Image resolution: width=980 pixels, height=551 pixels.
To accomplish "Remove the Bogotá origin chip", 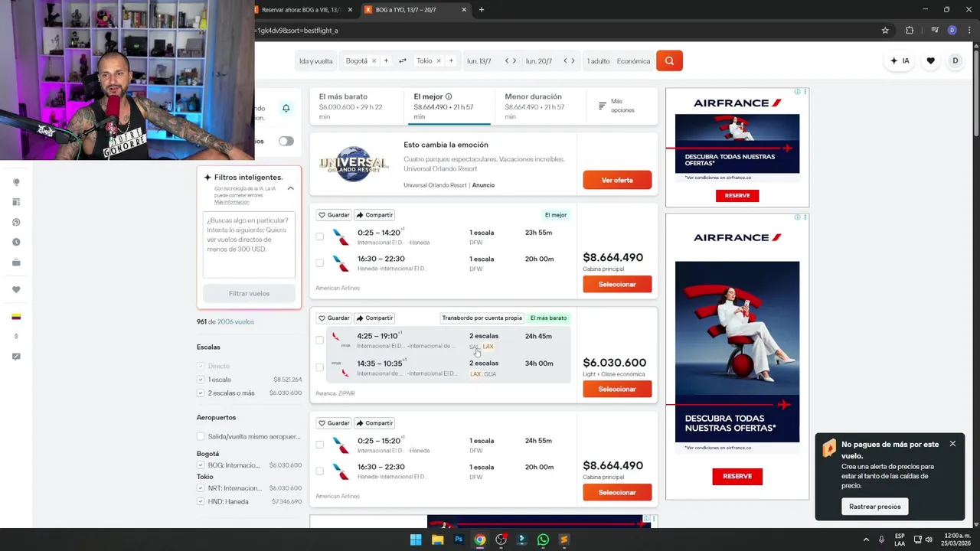I will (x=374, y=61).
